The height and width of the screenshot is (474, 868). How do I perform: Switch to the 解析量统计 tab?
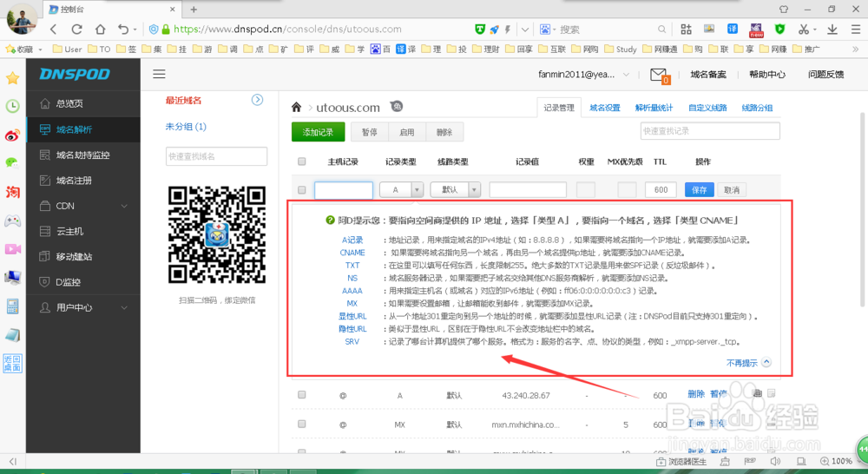click(654, 108)
